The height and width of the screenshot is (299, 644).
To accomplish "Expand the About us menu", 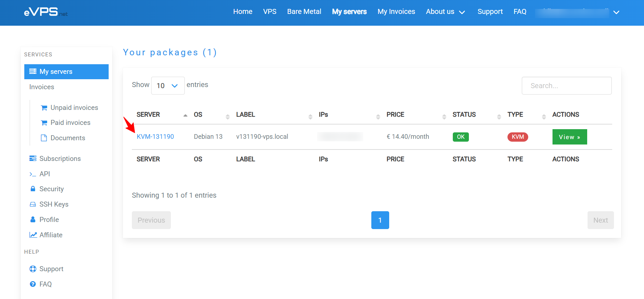I will (445, 12).
